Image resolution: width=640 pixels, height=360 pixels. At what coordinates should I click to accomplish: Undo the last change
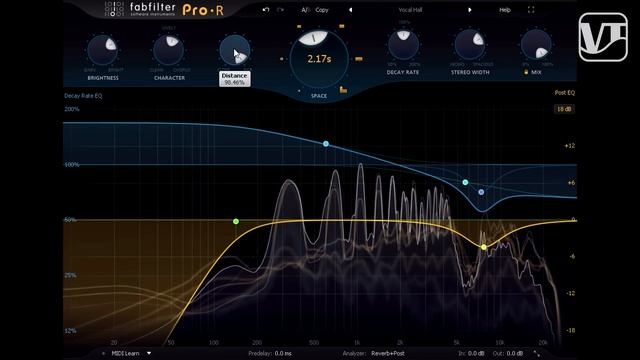point(266,9)
